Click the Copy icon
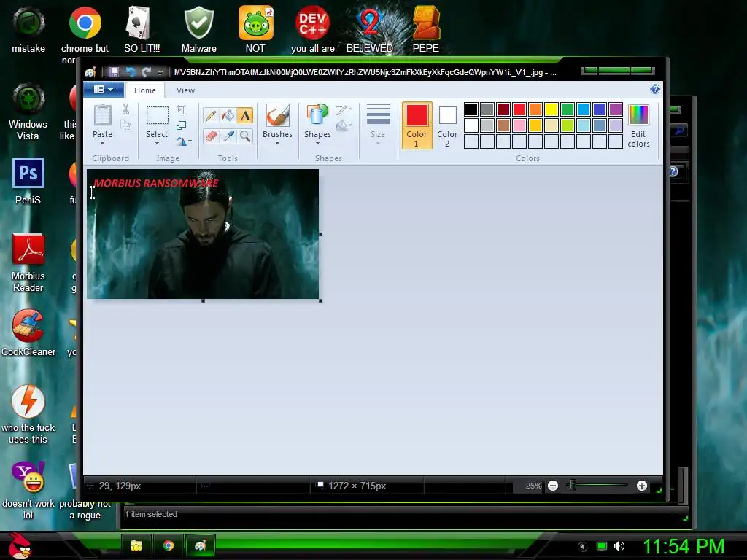 click(125, 125)
